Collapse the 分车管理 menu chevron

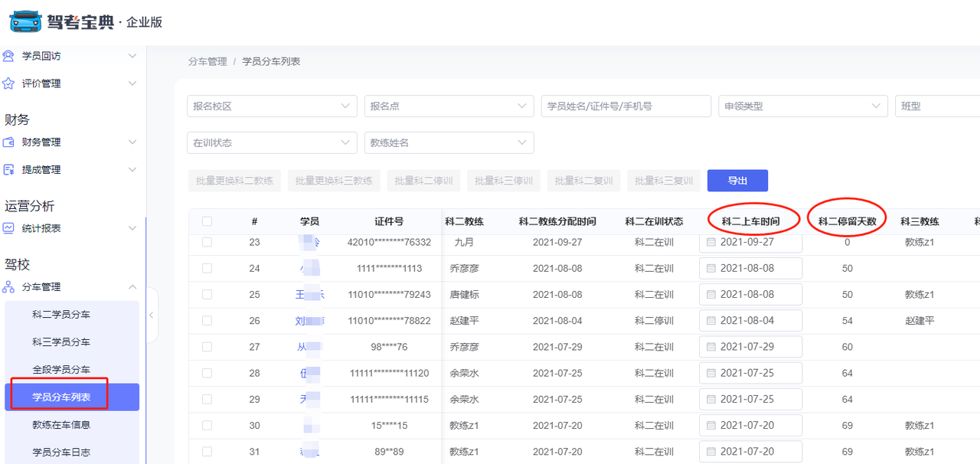click(132, 287)
